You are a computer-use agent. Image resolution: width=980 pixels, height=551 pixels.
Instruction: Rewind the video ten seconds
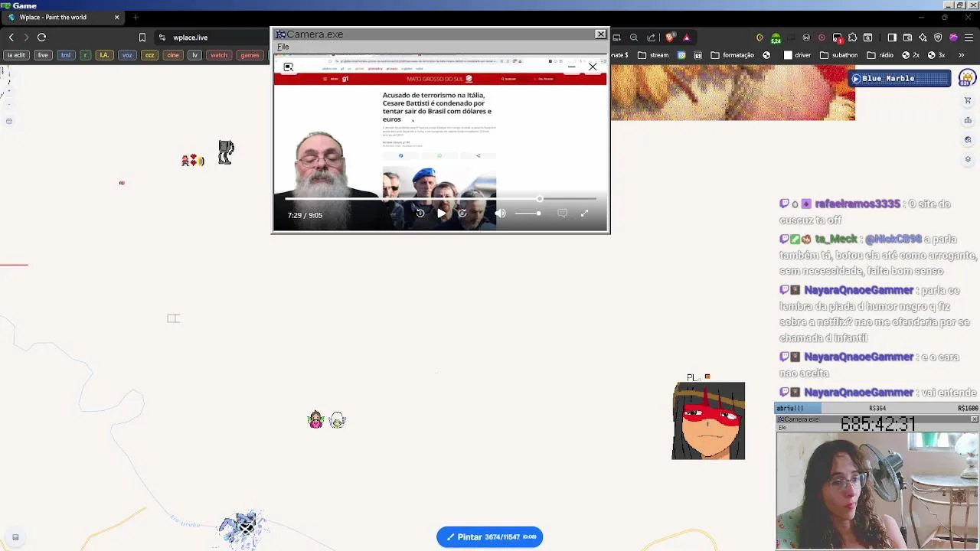point(420,214)
